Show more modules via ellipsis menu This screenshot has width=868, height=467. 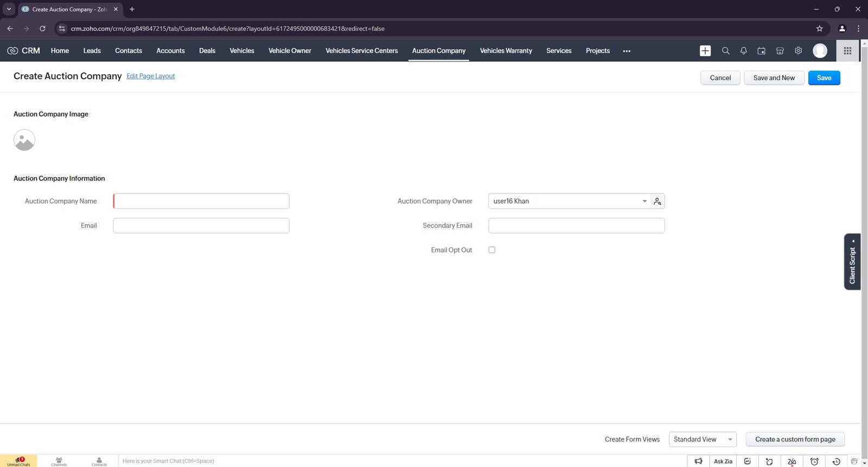click(x=627, y=51)
